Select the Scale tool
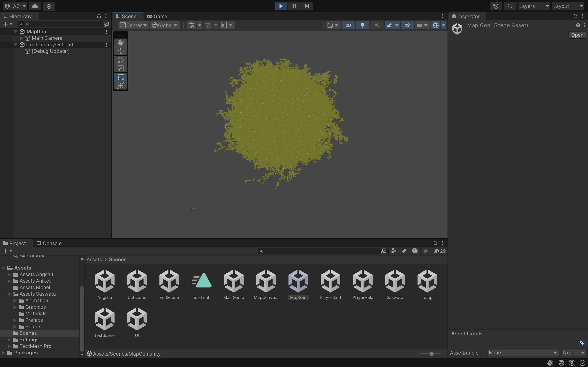588x367 pixels. click(x=120, y=69)
